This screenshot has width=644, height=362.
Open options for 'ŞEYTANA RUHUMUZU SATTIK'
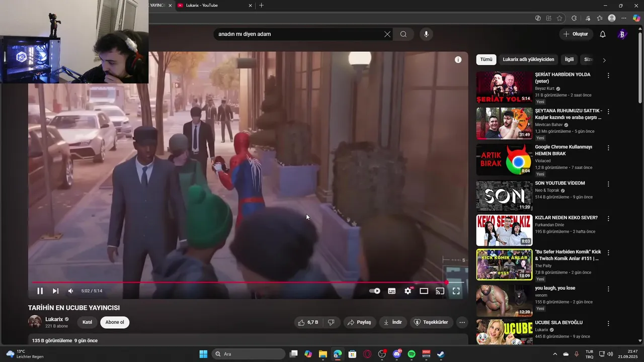pyautogui.click(x=608, y=112)
